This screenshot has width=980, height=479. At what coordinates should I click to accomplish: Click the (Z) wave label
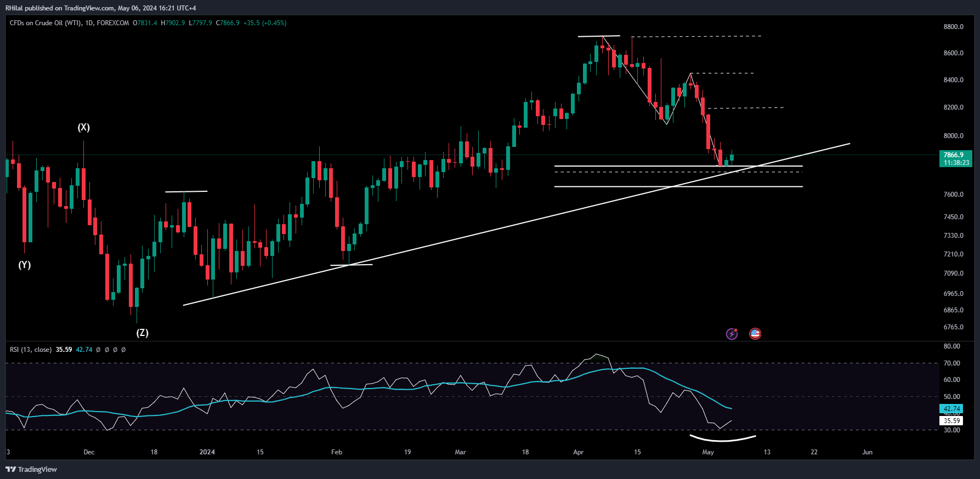[142, 333]
